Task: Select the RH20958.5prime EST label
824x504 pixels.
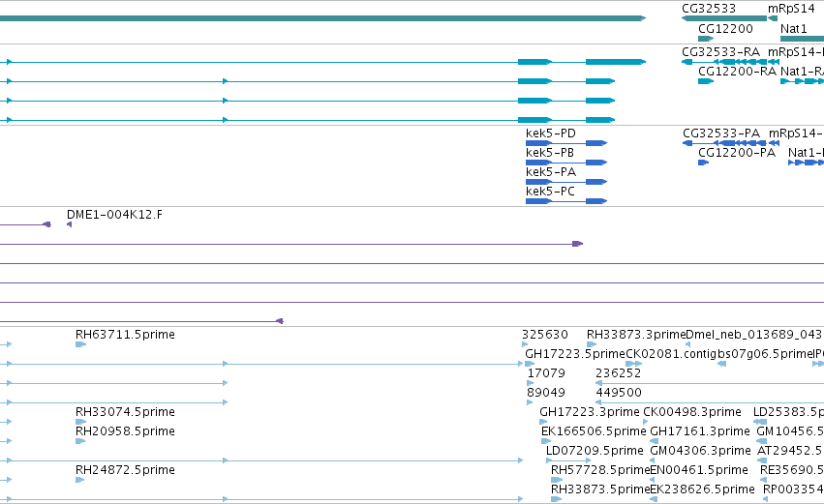Action: pos(125,431)
